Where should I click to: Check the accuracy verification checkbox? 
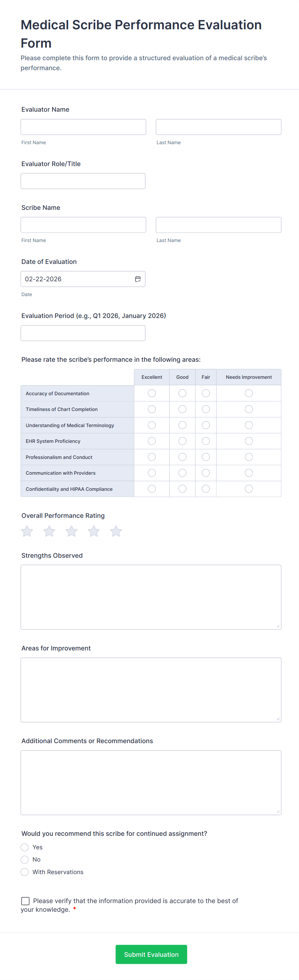click(25, 901)
